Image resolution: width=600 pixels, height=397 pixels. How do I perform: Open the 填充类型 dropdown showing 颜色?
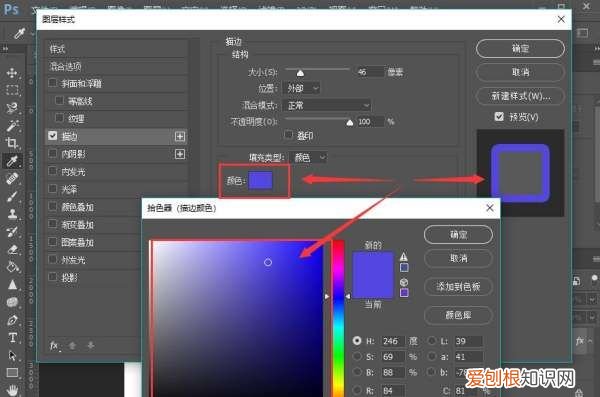(308, 157)
